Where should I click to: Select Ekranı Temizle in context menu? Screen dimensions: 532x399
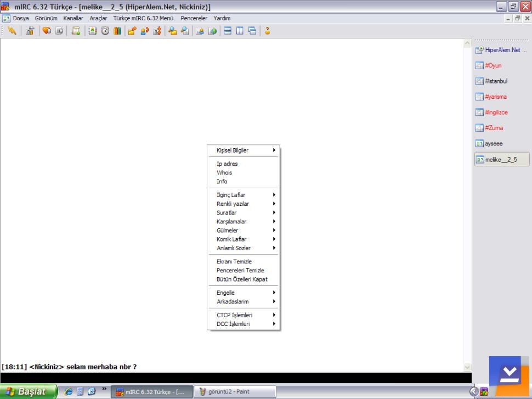coord(244,261)
